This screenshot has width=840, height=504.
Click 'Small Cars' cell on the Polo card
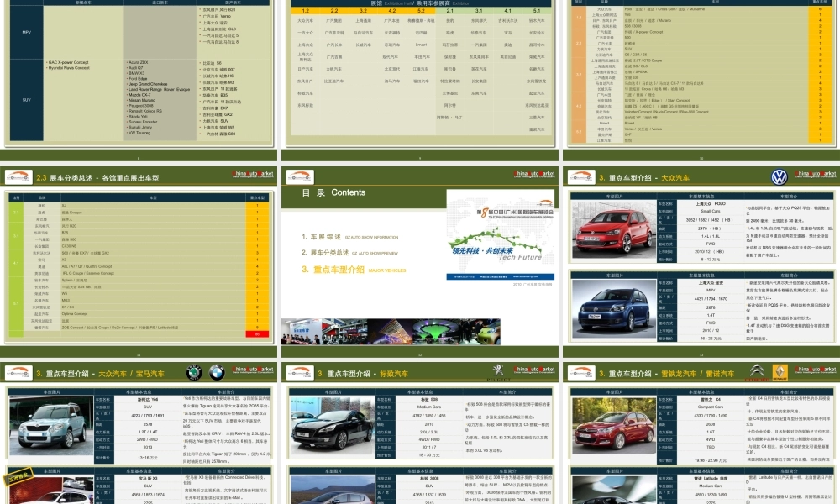pyautogui.click(x=711, y=212)
